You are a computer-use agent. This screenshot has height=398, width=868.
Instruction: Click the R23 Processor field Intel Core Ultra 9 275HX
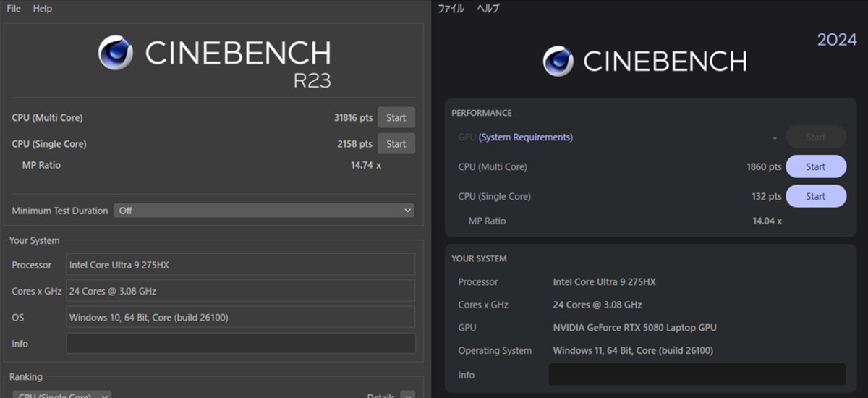241,265
